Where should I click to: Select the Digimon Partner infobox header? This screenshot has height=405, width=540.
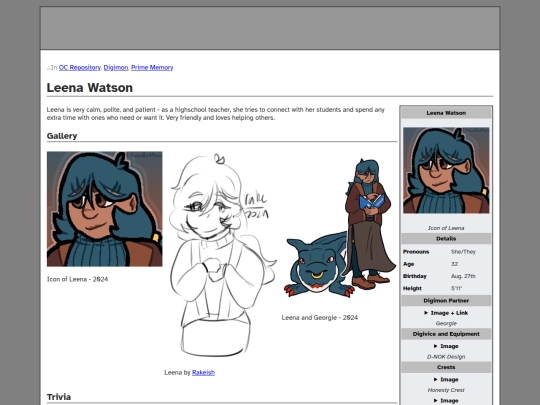(x=446, y=301)
